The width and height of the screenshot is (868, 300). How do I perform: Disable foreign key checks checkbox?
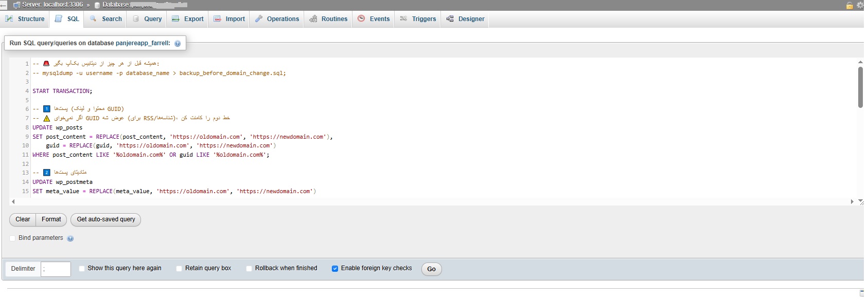point(335,269)
